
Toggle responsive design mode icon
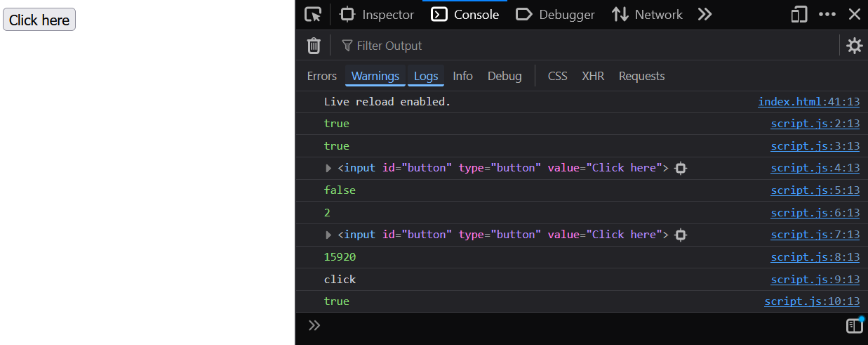[x=799, y=14]
